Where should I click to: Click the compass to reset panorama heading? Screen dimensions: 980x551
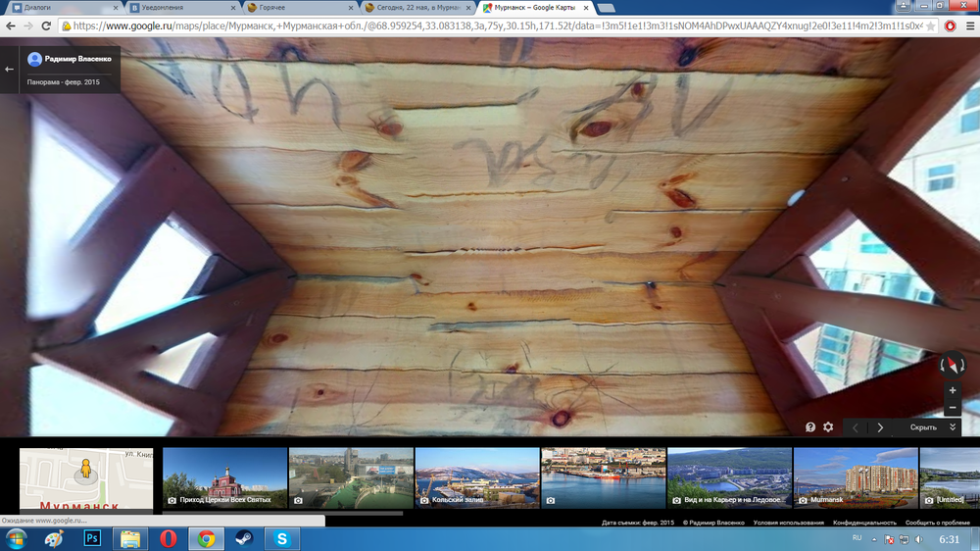953,366
